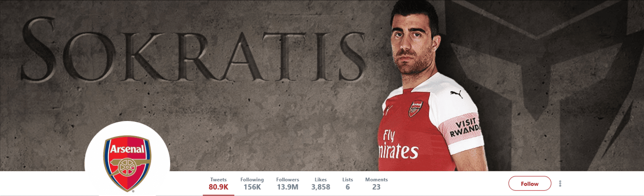
Task: Click the 13.9M followers count
Action: (288, 187)
